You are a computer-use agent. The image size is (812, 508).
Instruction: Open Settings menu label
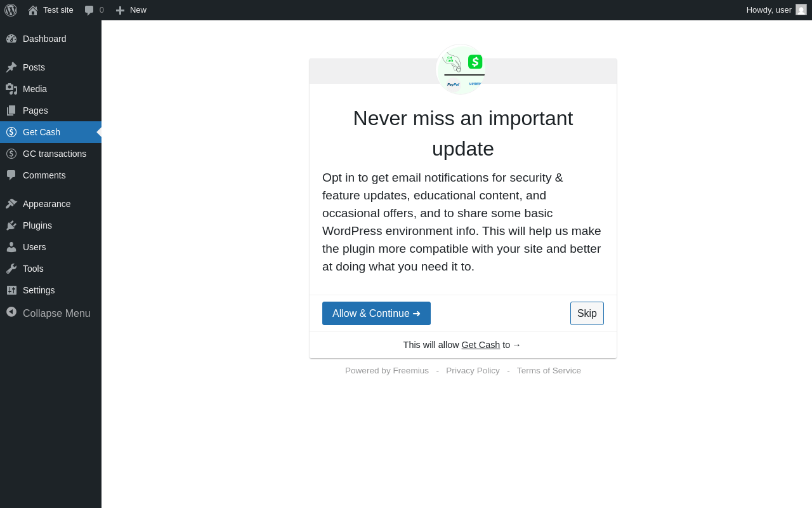39,290
